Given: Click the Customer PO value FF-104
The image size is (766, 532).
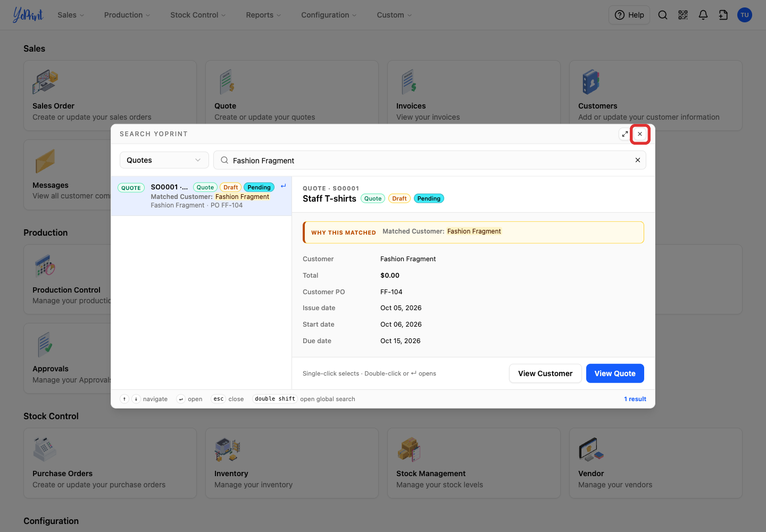Looking at the screenshot, I should click(392, 292).
